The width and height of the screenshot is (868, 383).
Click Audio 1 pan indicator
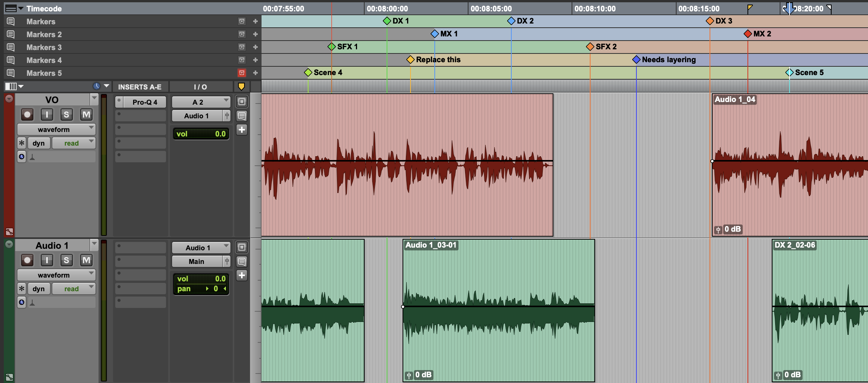tap(201, 289)
